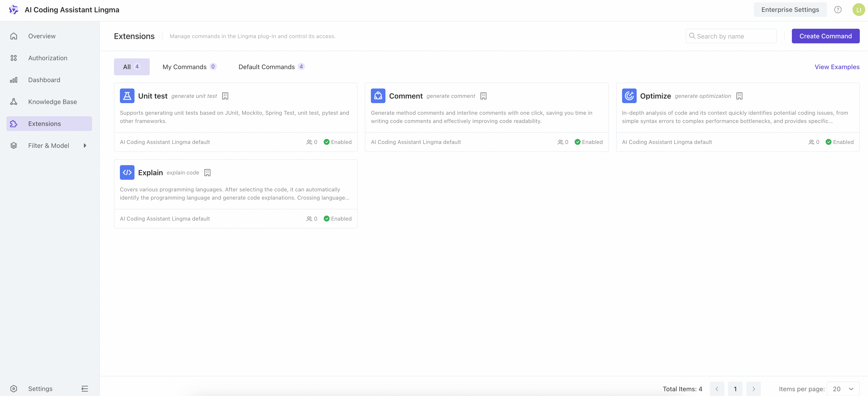
Task: Click the Authorization grid icon
Action: click(13, 58)
